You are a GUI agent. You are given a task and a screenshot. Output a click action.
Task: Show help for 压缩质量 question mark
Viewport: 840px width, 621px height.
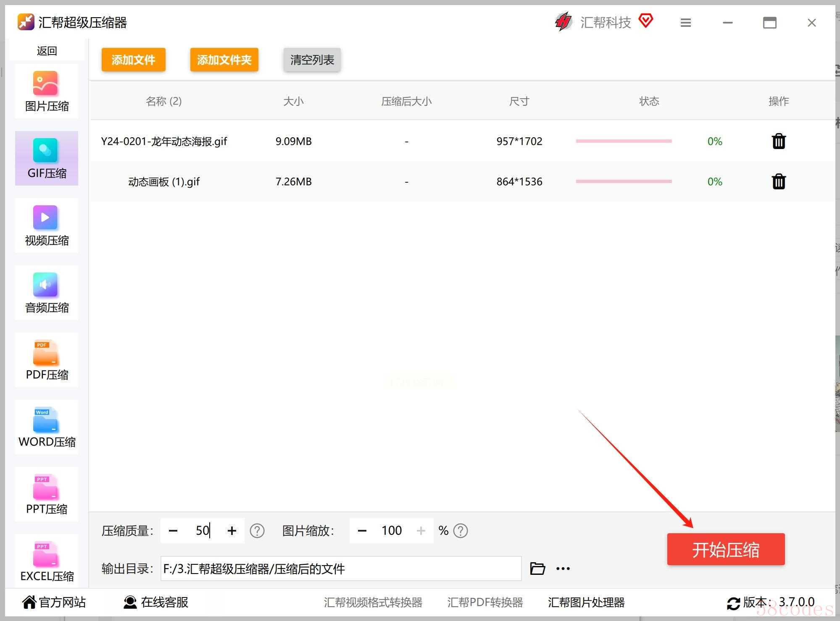pos(257,531)
